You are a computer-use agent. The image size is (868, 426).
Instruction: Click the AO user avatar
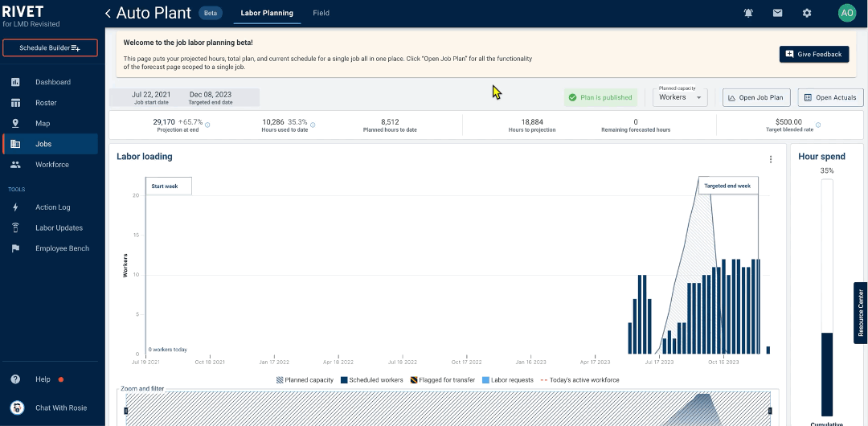846,13
